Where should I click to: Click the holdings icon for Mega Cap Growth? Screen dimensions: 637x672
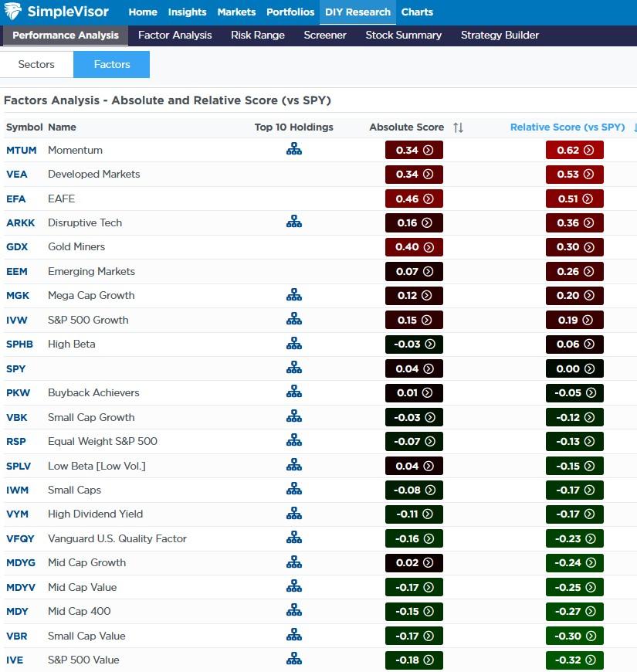(293, 295)
